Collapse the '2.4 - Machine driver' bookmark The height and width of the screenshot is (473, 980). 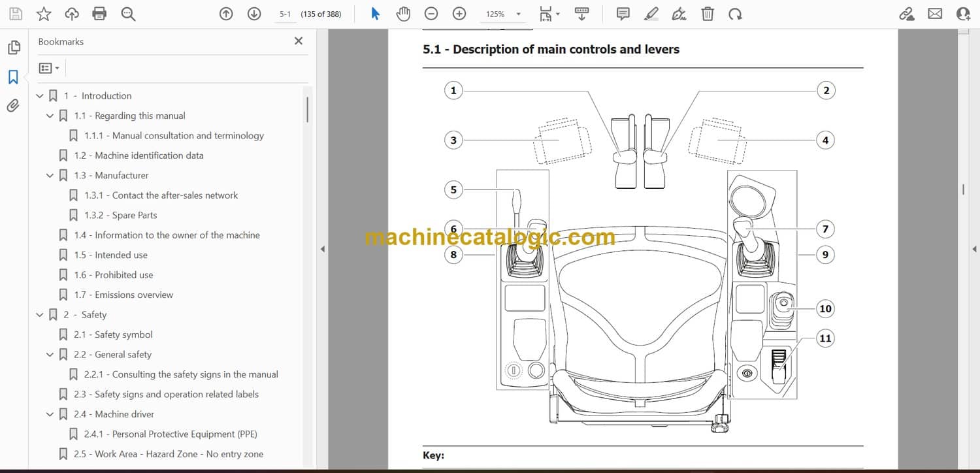click(x=50, y=414)
